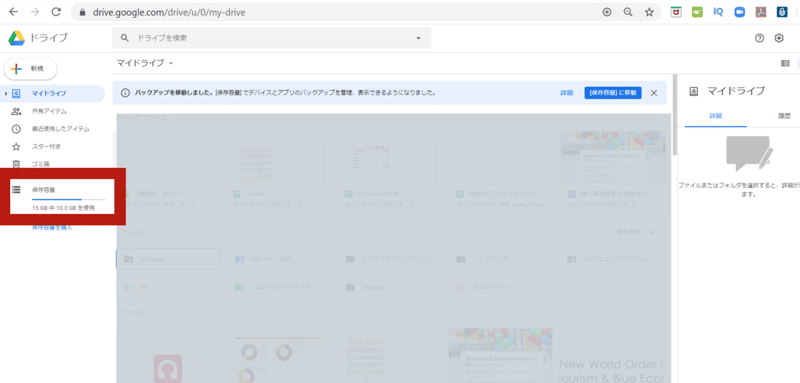Open the 30years folder

[391, 287]
